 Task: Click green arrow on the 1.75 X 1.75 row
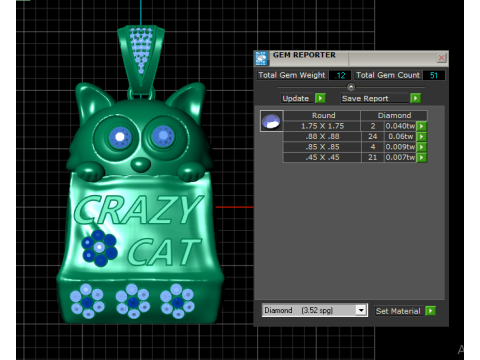[422, 126]
